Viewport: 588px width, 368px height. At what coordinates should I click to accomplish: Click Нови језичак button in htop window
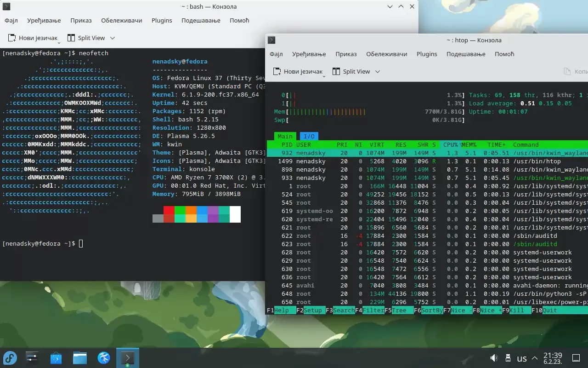tap(298, 71)
